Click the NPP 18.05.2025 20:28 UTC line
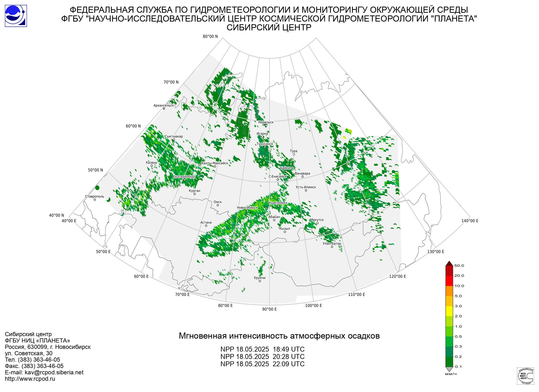The image size is (539, 392). click(262, 356)
